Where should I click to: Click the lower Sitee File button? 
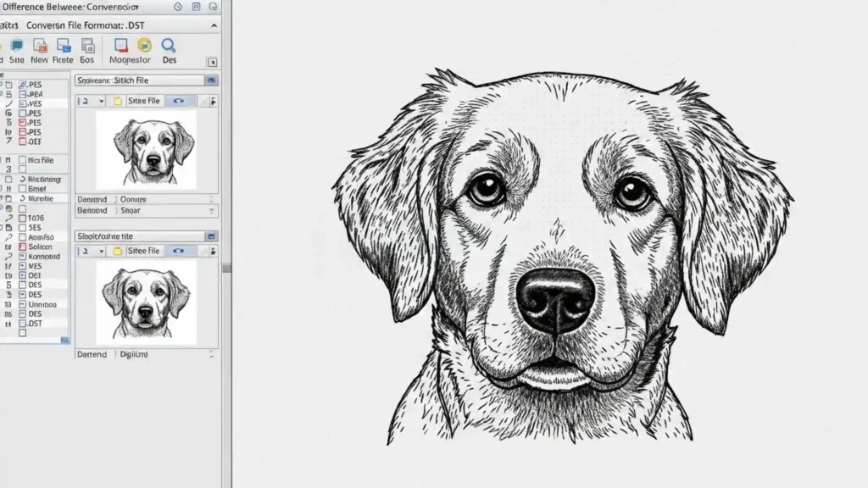coord(144,251)
